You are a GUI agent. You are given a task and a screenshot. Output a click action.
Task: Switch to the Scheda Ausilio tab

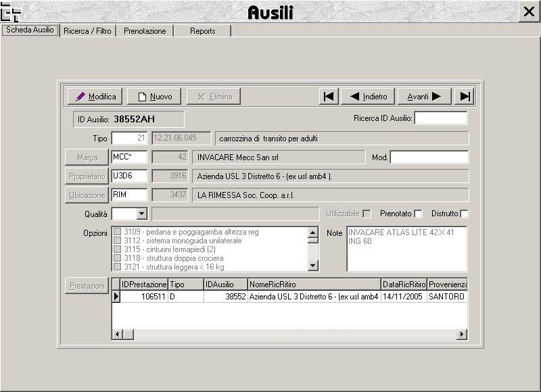30,30
